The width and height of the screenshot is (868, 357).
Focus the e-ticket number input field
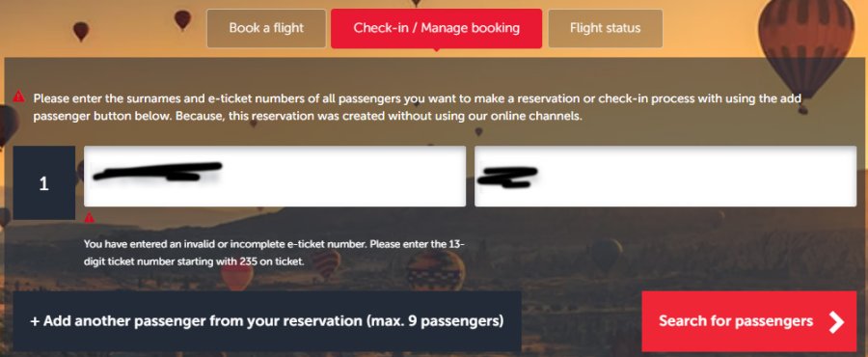point(665,176)
